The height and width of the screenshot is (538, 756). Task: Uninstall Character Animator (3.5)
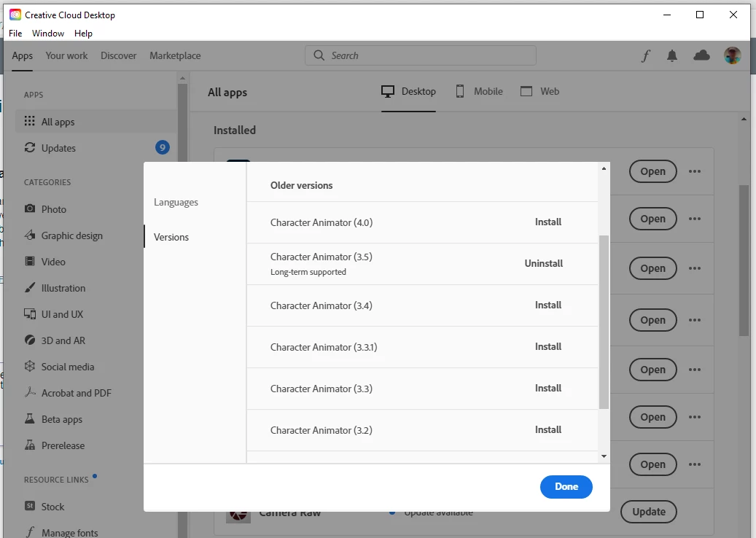543,263
